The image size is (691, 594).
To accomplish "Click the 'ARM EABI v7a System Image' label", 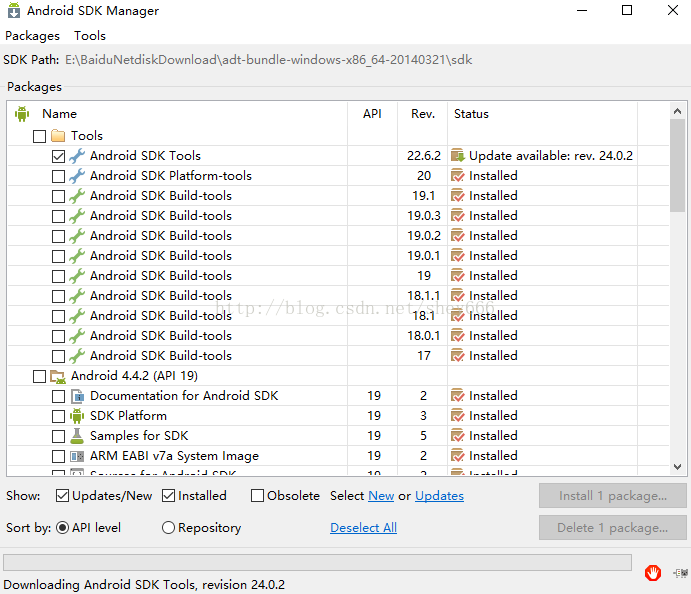I will (175, 456).
